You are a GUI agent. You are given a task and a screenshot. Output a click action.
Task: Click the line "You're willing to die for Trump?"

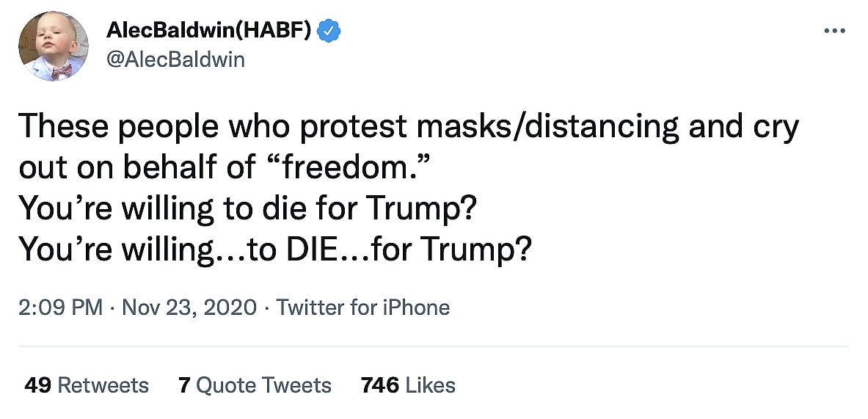click(x=248, y=209)
